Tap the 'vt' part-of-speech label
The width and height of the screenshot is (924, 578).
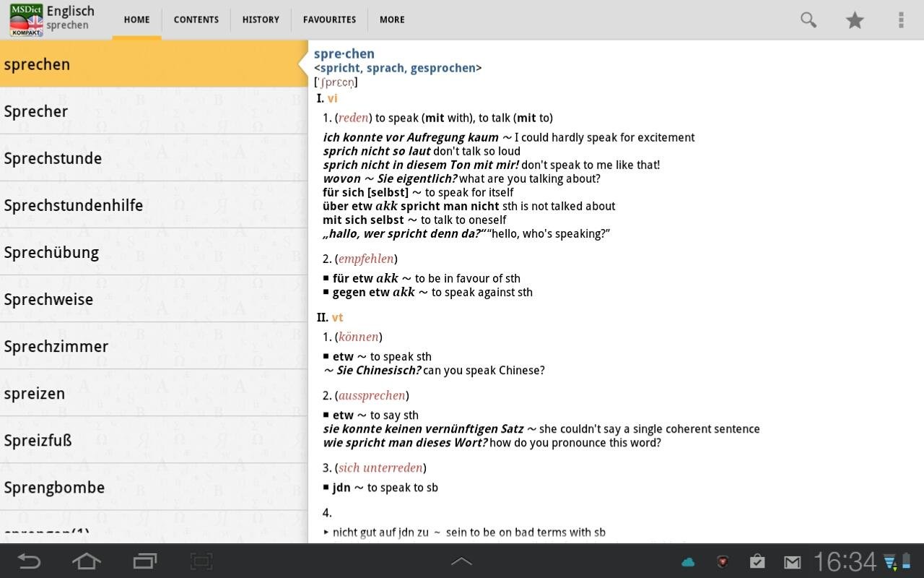(x=337, y=317)
